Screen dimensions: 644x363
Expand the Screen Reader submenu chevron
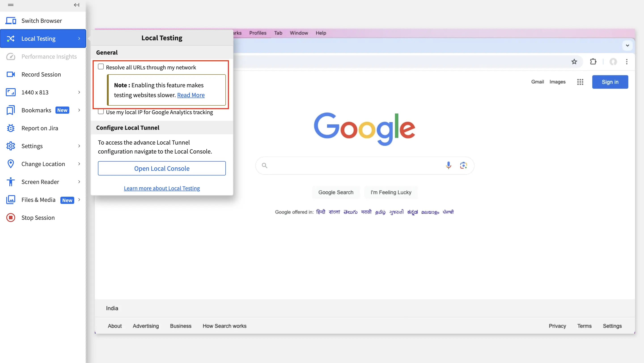[79, 182]
